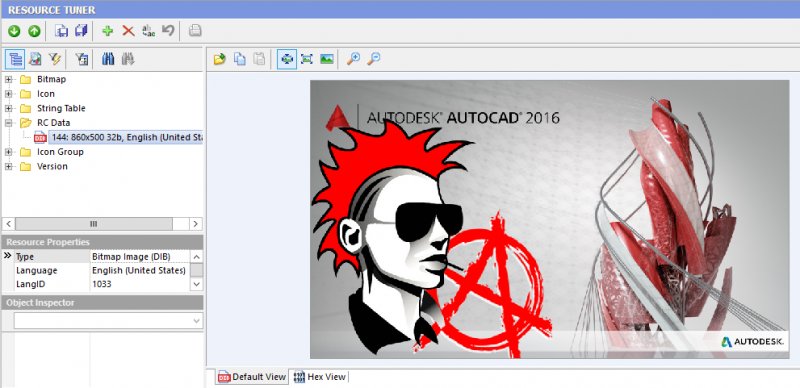Click the print icon in toolbar
The height and width of the screenshot is (388, 800).
[x=195, y=31]
